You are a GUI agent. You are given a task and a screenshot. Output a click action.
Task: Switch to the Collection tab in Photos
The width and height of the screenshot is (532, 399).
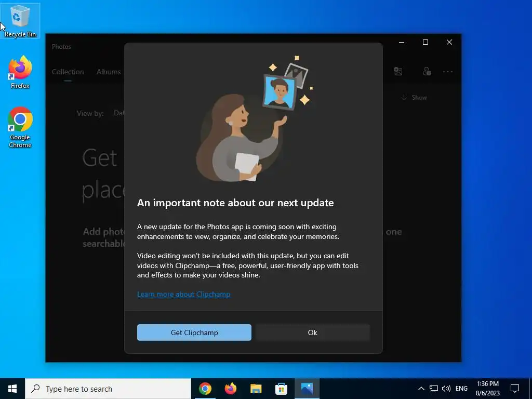pyautogui.click(x=68, y=72)
